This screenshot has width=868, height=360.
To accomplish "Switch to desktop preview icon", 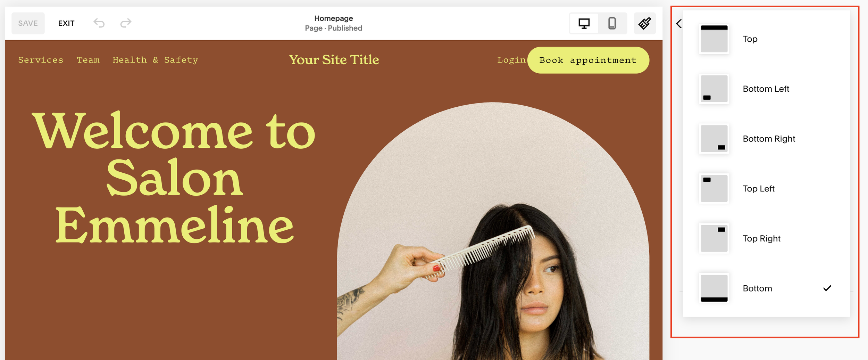I will click(584, 23).
